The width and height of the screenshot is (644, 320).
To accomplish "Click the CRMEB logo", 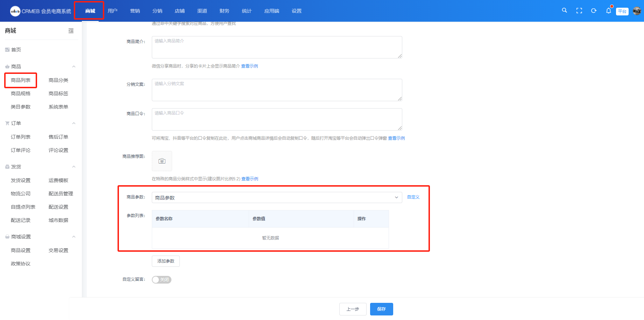I will (x=15, y=11).
